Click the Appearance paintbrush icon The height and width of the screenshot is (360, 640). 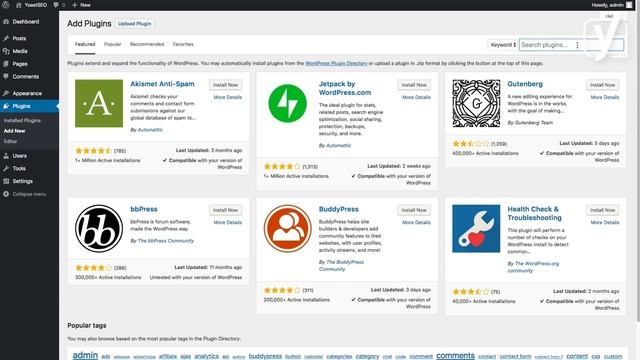(x=6, y=93)
